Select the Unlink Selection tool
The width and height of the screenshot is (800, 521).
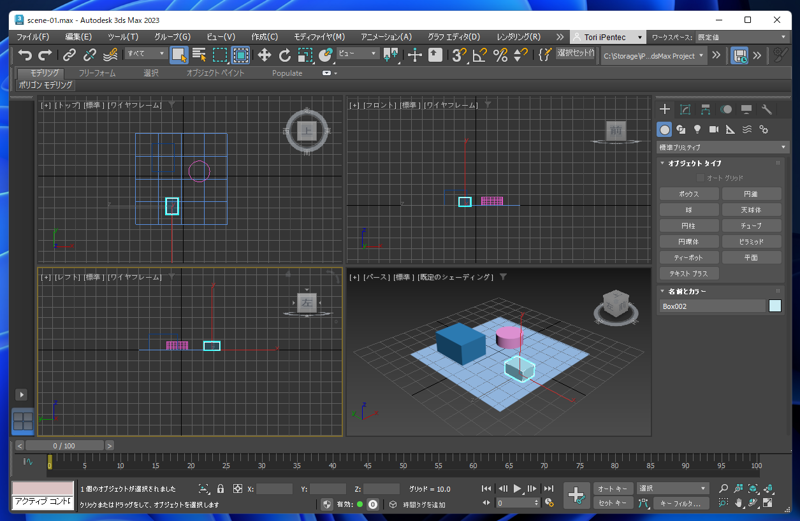[89, 55]
